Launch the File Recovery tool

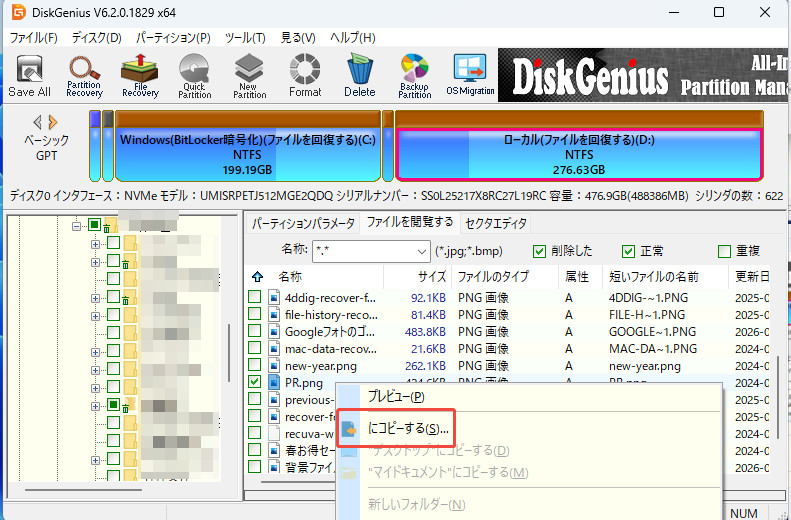tap(140, 76)
